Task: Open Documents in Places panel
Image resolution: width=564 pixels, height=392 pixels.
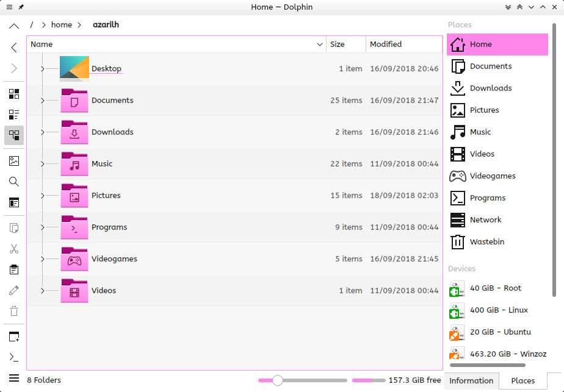Action: point(497,66)
